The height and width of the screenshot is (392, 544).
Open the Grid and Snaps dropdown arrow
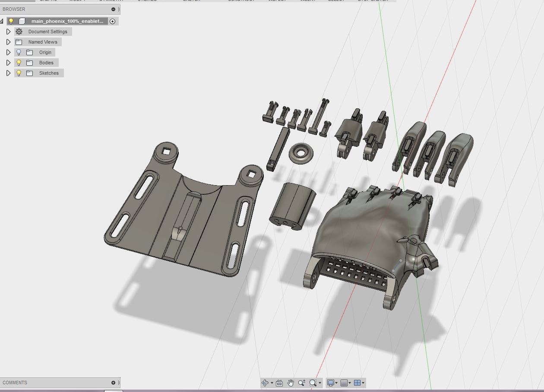click(350, 383)
